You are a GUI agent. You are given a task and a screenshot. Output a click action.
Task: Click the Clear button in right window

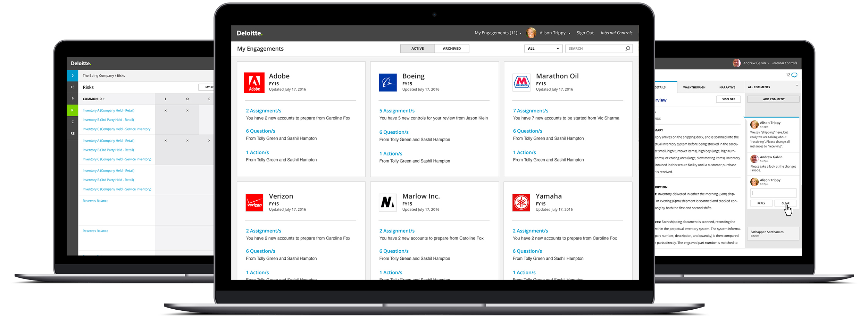pos(785,203)
